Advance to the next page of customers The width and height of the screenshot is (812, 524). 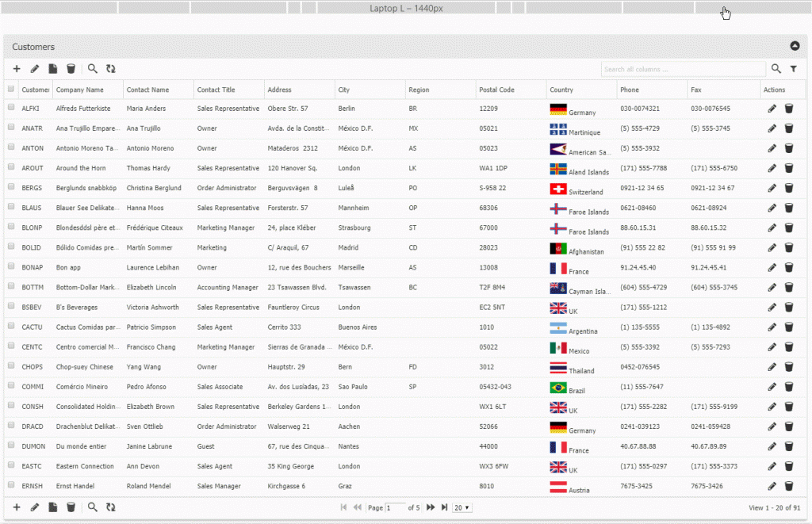pos(429,507)
